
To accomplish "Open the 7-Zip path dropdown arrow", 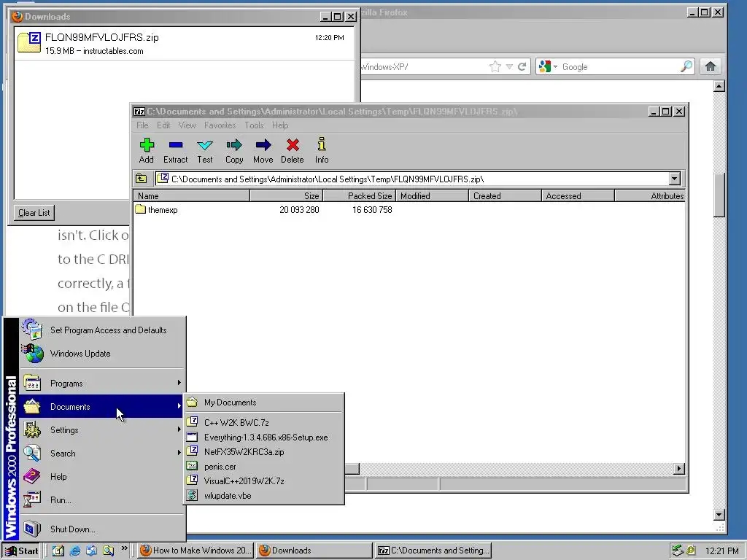I will click(x=674, y=179).
